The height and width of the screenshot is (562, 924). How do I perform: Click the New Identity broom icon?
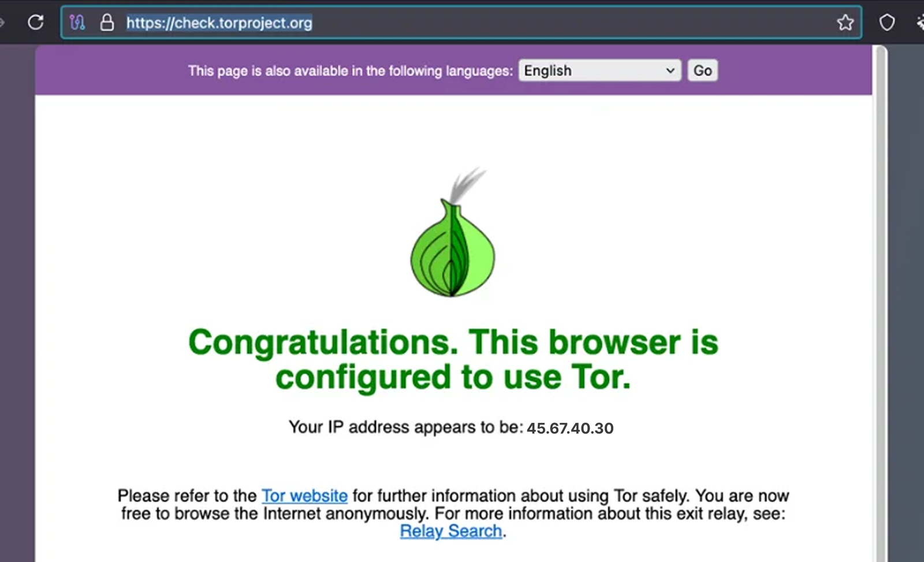tap(920, 23)
